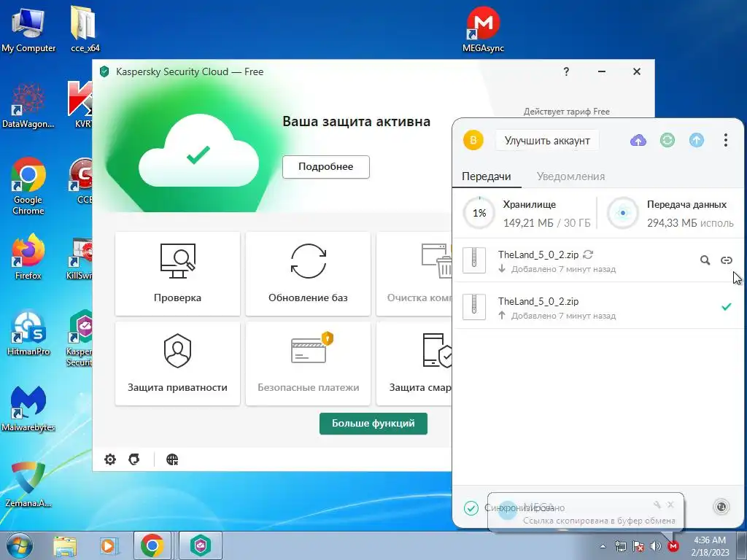Click the volume tray icon
The width and height of the screenshot is (747, 560).
pos(655,546)
